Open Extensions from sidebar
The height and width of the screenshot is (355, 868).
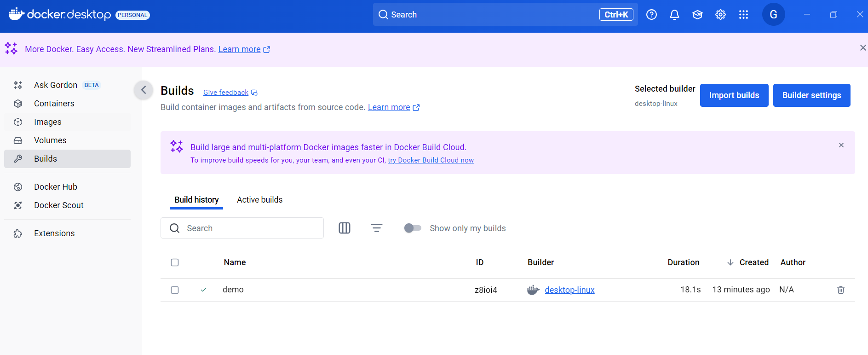tap(67, 233)
